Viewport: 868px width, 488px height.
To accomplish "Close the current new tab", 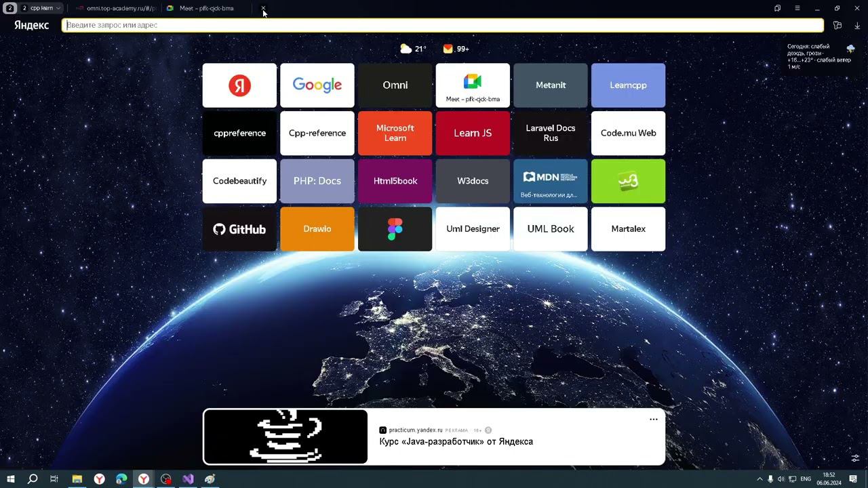I will pos(263,8).
